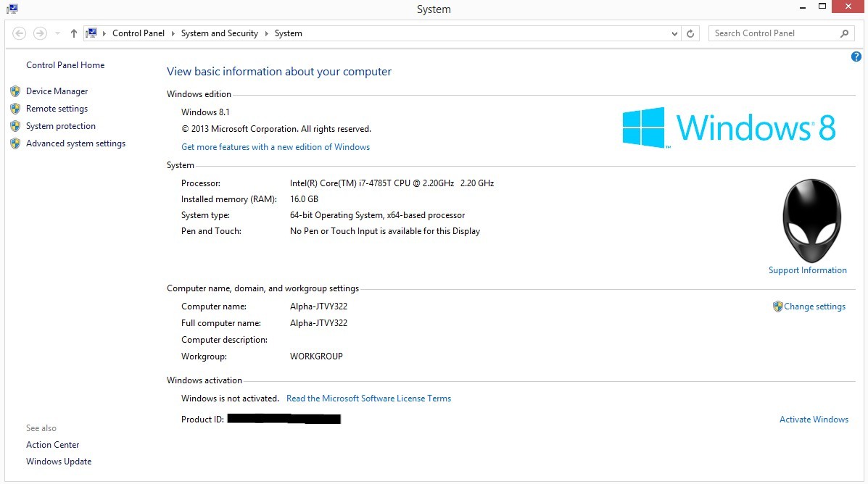Click the search magnifier icon
Viewport: 868px width, 484px height.
(844, 33)
